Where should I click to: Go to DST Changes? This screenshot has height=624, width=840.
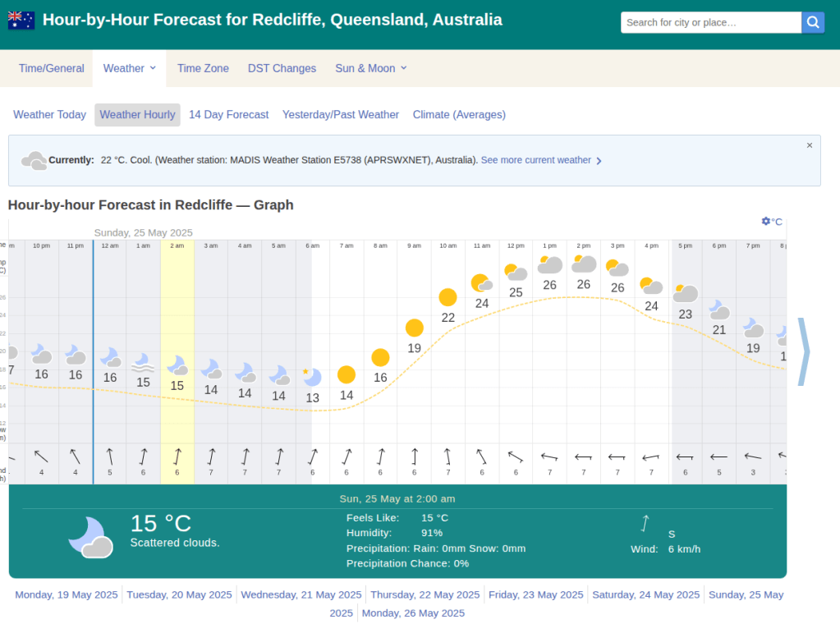click(282, 68)
